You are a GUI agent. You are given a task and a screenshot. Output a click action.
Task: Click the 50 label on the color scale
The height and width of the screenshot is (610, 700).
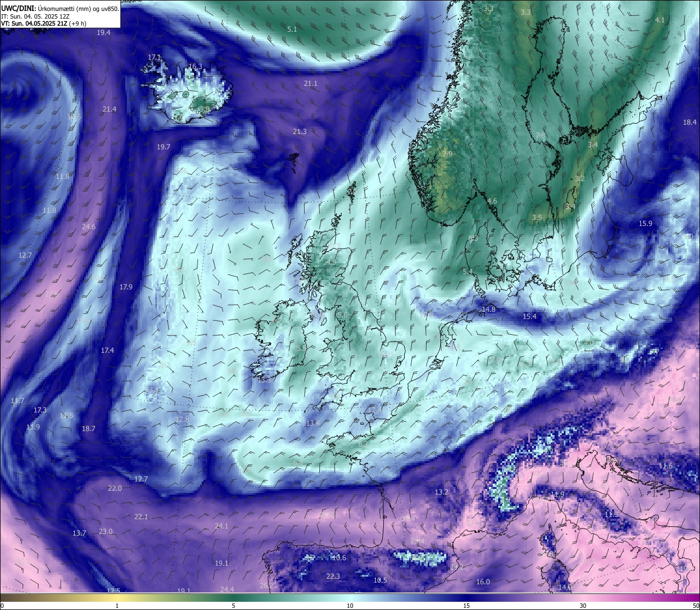pos(695,606)
